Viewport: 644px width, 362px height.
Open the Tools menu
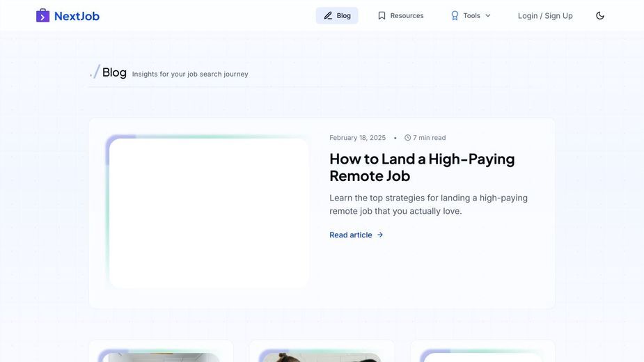coord(471,15)
